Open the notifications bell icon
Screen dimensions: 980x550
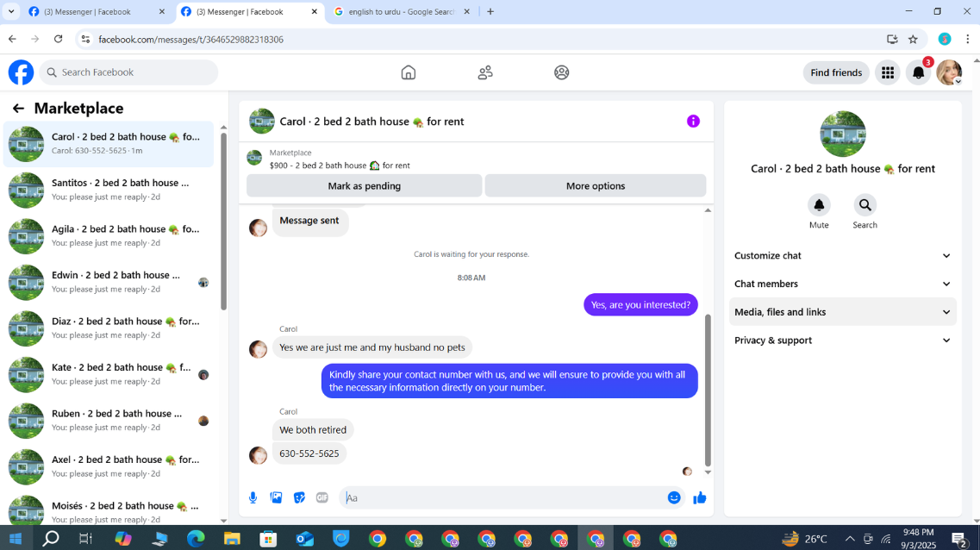pos(918,72)
